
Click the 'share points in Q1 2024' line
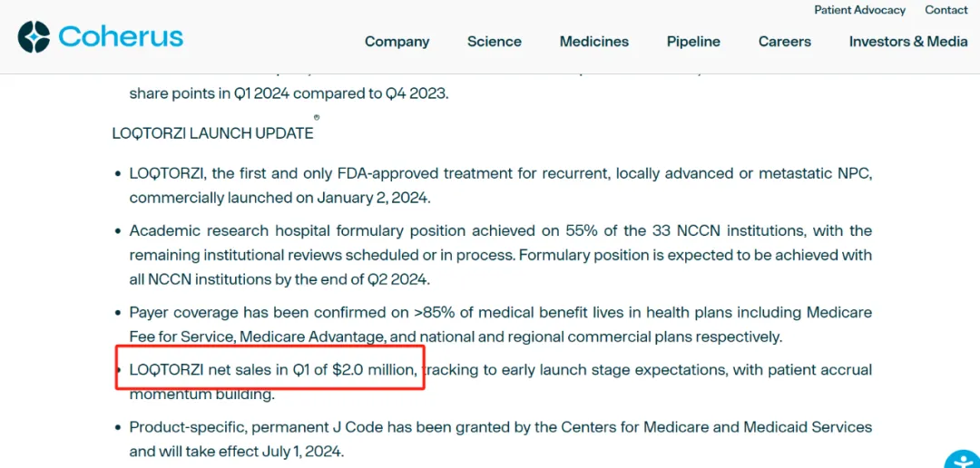click(289, 93)
